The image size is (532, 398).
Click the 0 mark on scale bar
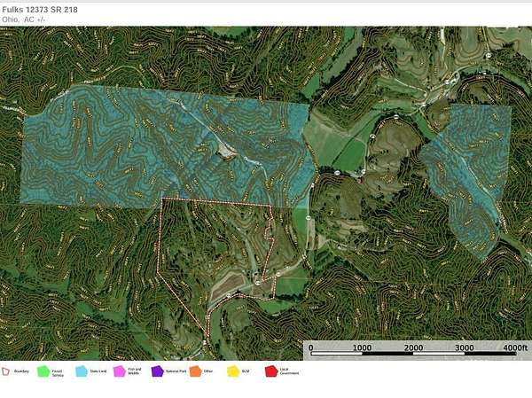(x=310, y=348)
